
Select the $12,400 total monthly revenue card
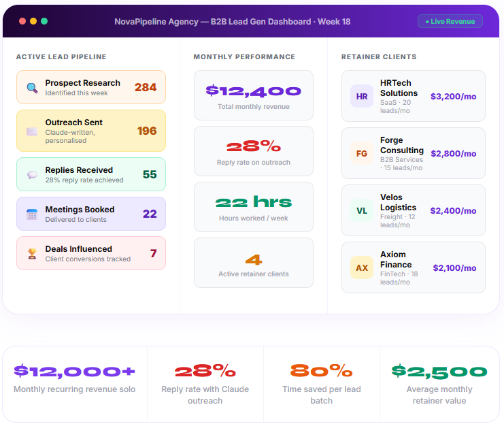(254, 95)
